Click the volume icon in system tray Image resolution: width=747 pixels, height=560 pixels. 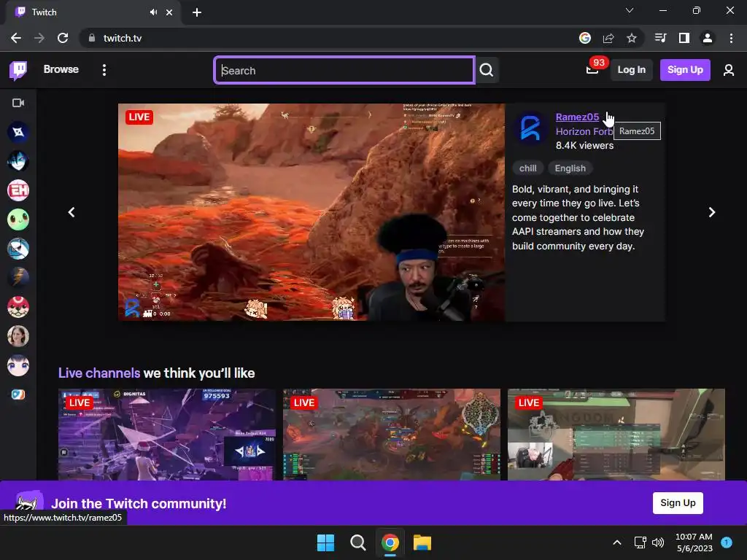[658, 542]
